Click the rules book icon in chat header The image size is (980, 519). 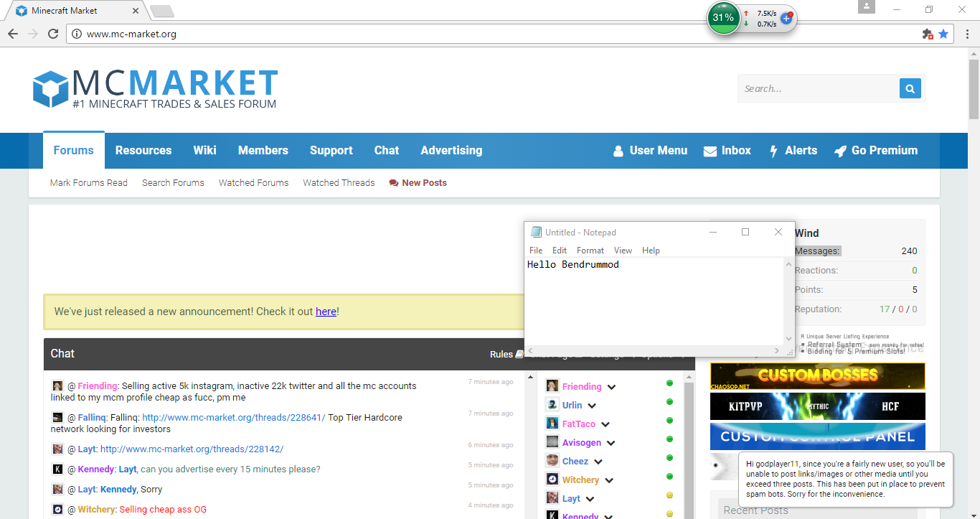[x=519, y=354]
